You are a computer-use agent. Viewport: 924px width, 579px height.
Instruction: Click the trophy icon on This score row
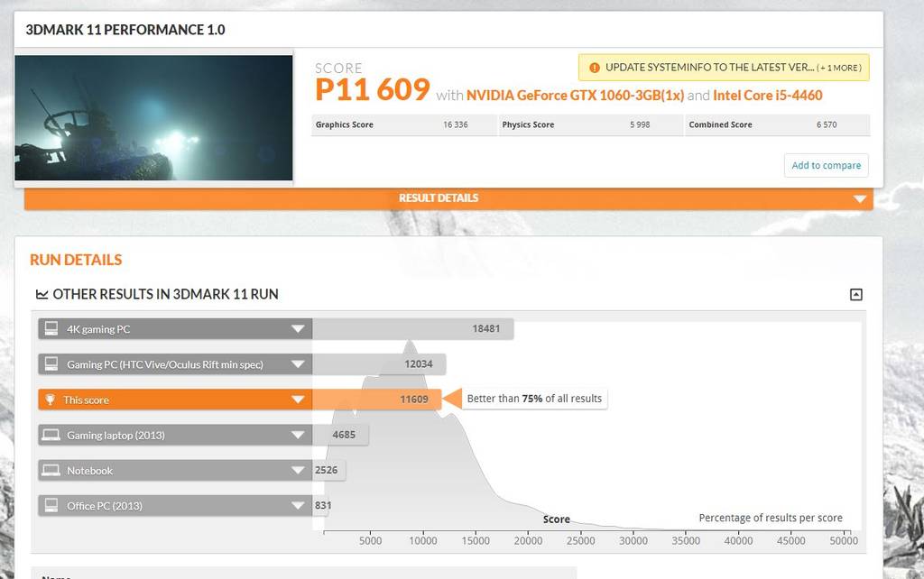pyautogui.click(x=51, y=400)
